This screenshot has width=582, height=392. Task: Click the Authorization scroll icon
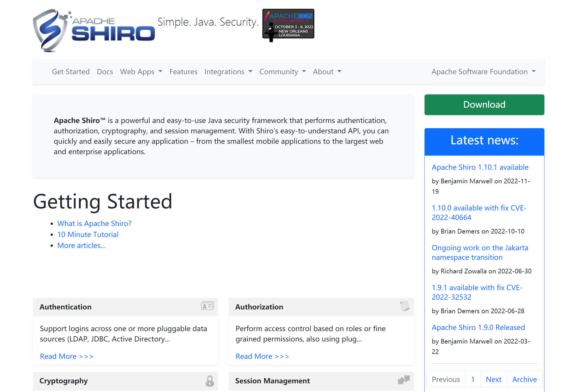(x=405, y=306)
